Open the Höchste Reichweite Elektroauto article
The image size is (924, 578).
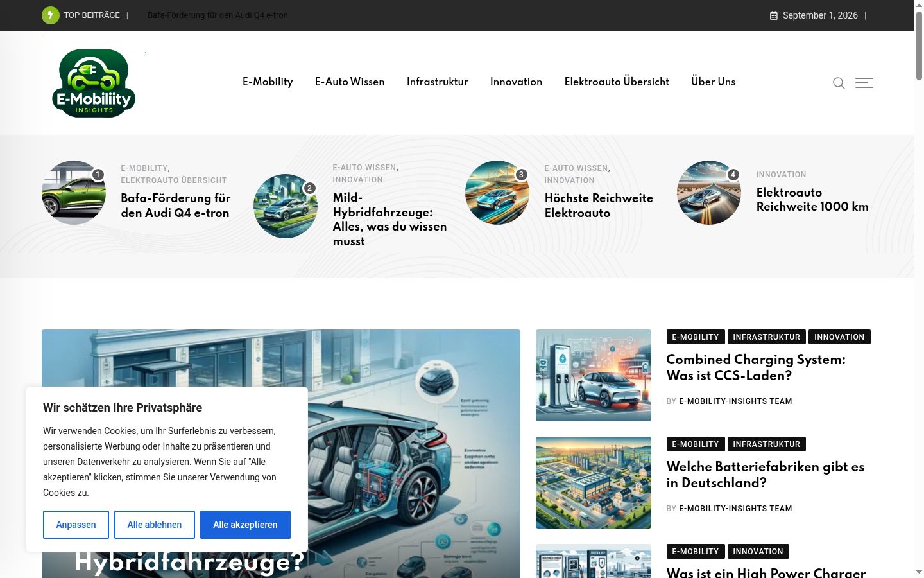point(599,206)
